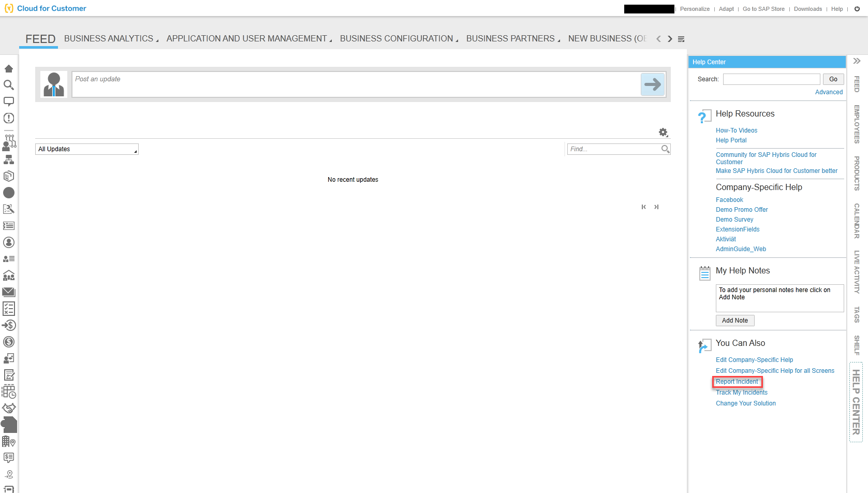This screenshot has width=868, height=493.
Task: Go to last page of updates
Action: pos(656,207)
